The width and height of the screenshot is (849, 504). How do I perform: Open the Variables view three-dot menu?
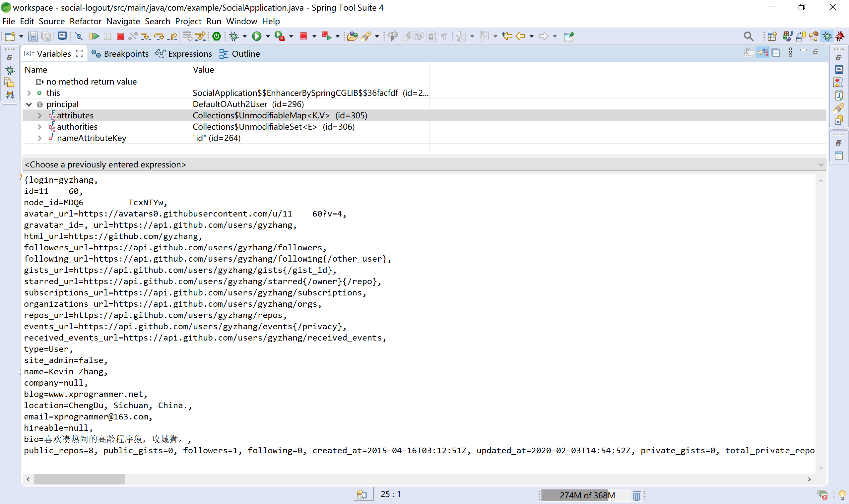click(x=791, y=53)
